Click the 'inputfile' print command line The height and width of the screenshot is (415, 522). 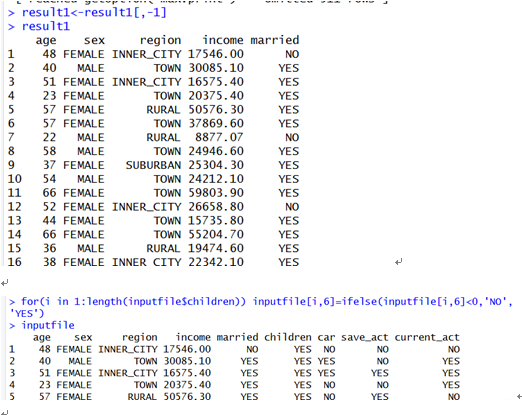pos(48,325)
